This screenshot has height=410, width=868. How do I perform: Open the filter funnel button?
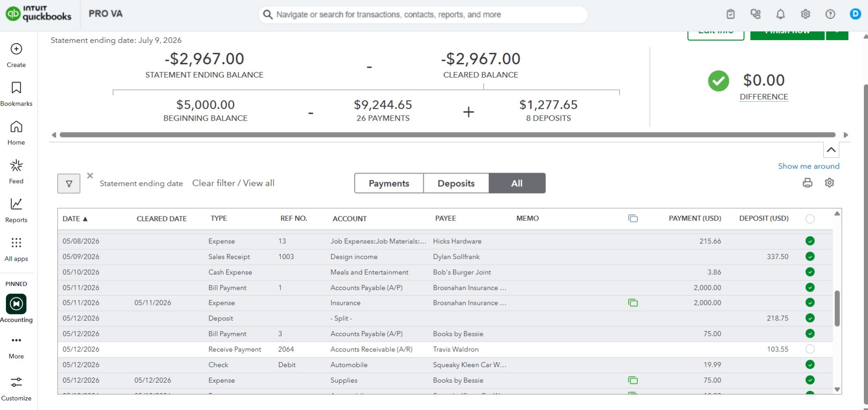(69, 184)
